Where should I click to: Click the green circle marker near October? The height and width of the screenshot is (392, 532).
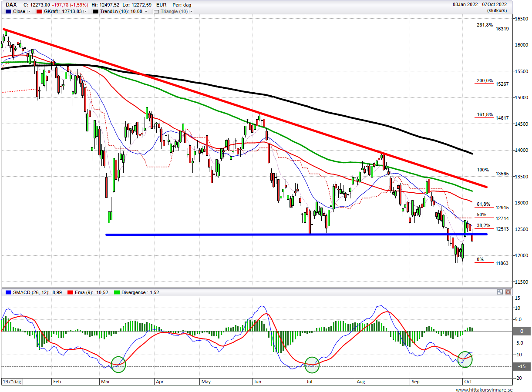[x=465, y=359]
